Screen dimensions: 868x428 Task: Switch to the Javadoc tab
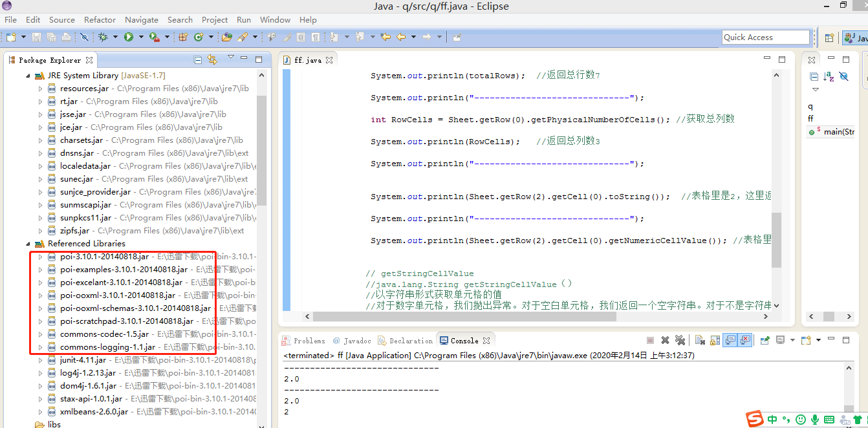point(352,341)
